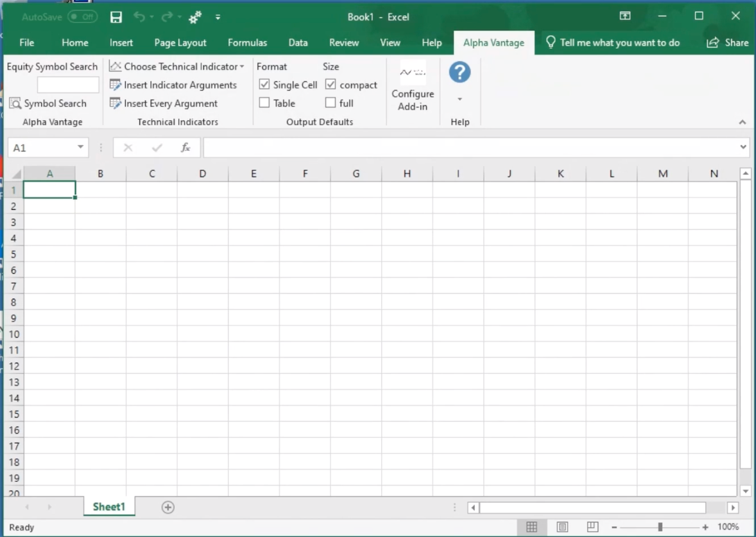756x537 pixels.
Task: Open the Page Layout tab
Action: 180,42
